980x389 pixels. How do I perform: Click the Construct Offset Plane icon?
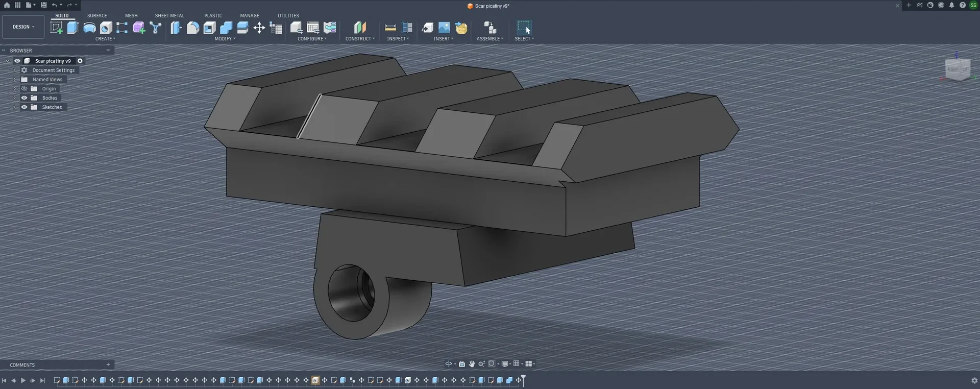(360, 28)
